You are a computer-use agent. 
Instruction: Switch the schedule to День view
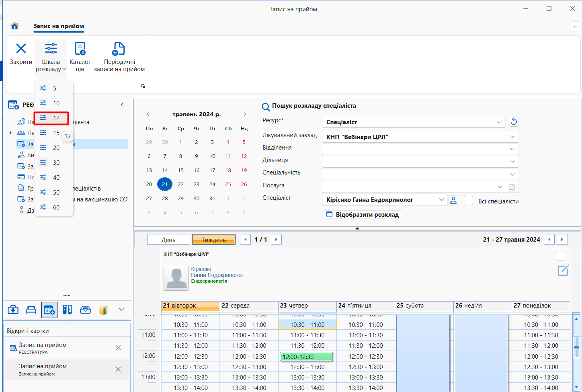[x=168, y=240]
